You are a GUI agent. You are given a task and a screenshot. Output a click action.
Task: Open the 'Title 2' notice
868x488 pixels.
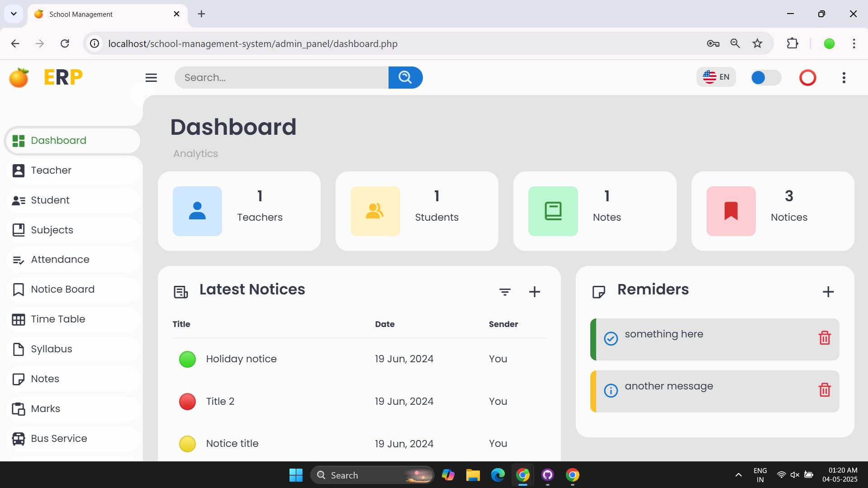[x=220, y=402]
